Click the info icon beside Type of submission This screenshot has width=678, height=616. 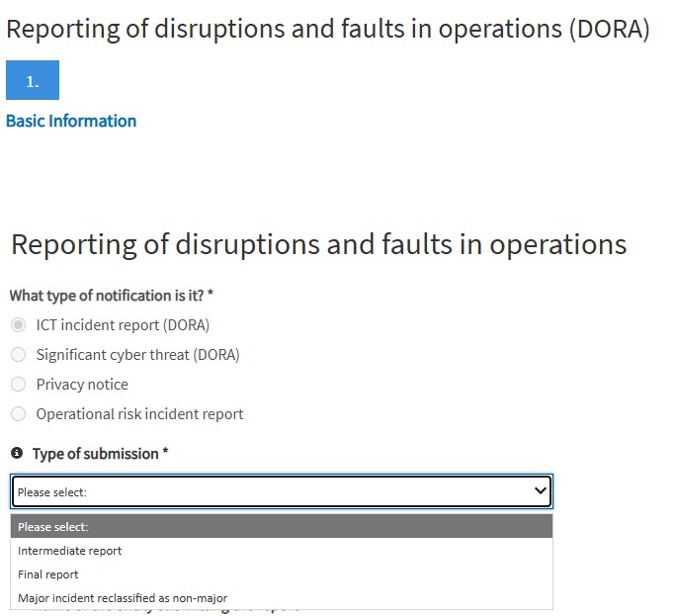coord(17,454)
